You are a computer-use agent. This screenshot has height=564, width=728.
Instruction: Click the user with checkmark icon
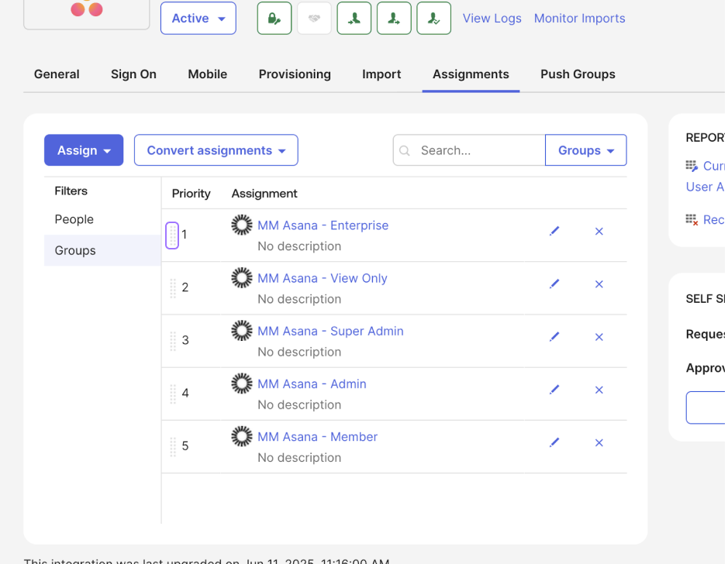pos(433,19)
